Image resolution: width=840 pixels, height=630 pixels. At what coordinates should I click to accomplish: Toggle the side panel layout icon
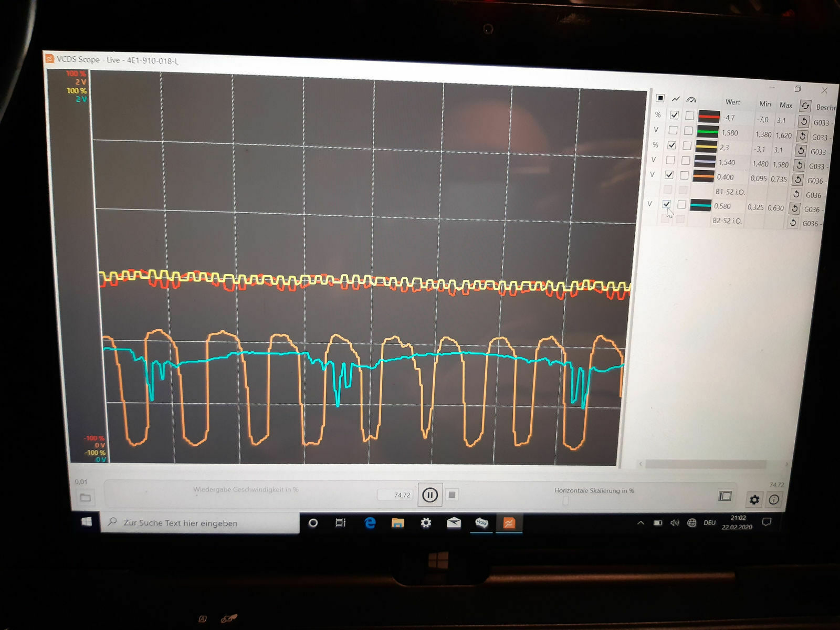725,496
